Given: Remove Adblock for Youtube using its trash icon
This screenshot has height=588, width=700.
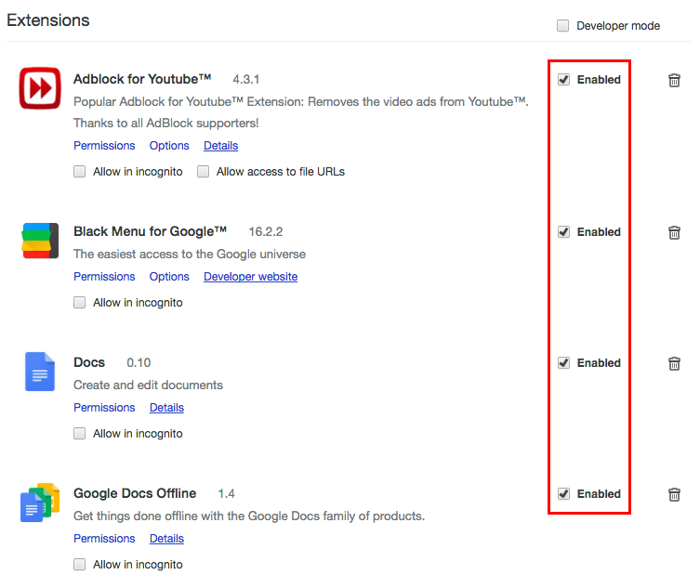Looking at the screenshot, I should 674,80.
